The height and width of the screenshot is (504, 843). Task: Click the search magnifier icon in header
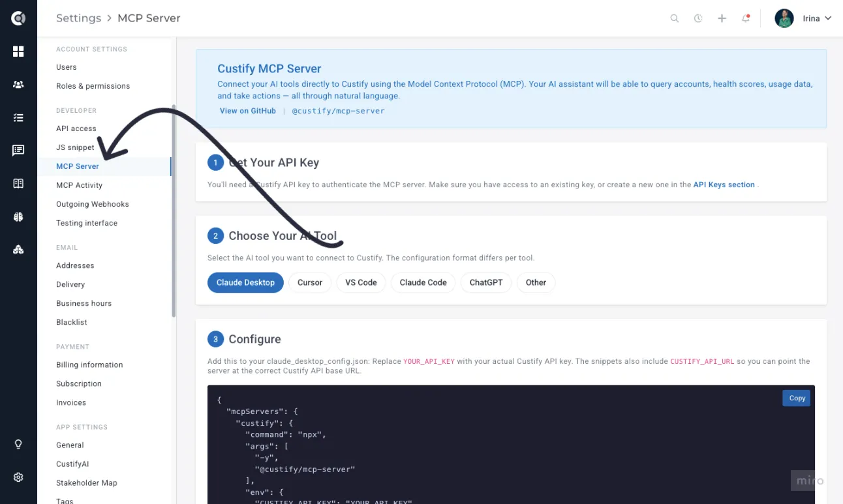(x=675, y=18)
